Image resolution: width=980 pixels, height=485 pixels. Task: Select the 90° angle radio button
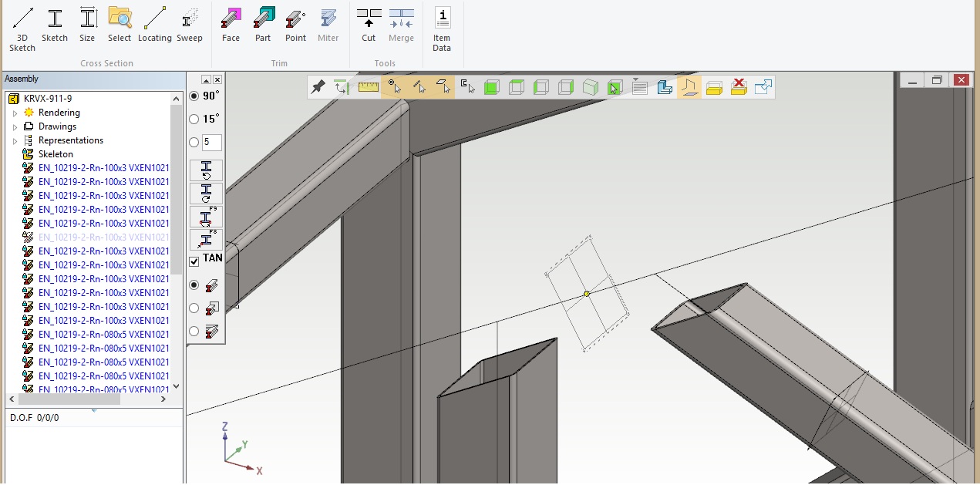coord(194,96)
